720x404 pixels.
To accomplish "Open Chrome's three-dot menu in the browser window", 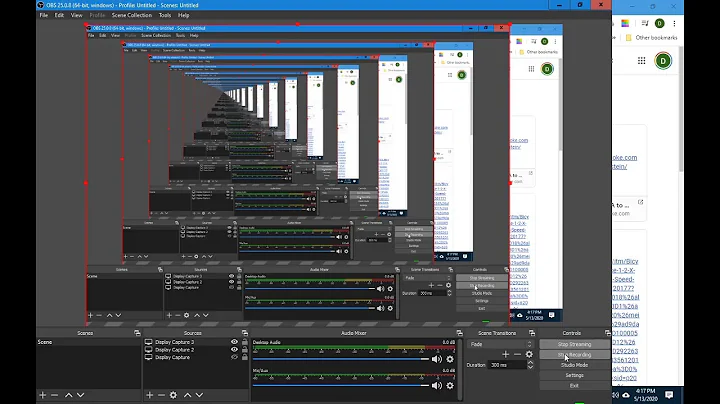I will (674, 23).
